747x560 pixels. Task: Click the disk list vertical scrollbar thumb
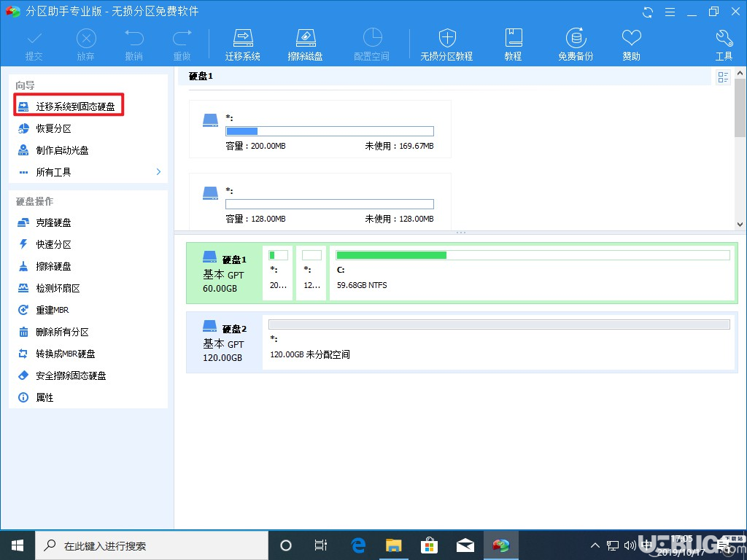point(740,108)
